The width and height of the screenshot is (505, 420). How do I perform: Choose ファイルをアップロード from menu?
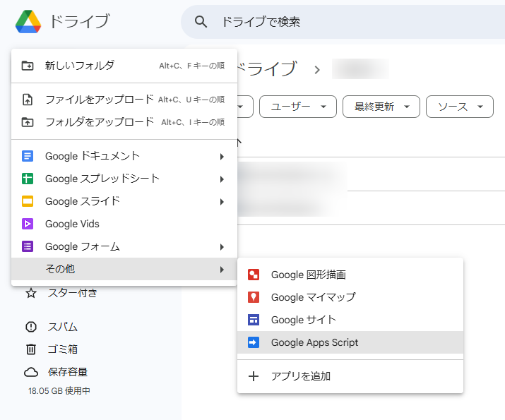click(124, 100)
